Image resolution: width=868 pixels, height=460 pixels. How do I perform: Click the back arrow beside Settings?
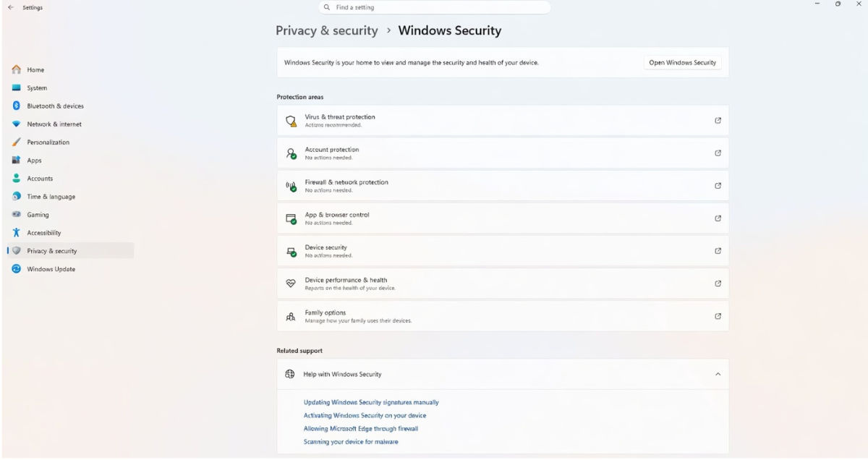(10, 7)
